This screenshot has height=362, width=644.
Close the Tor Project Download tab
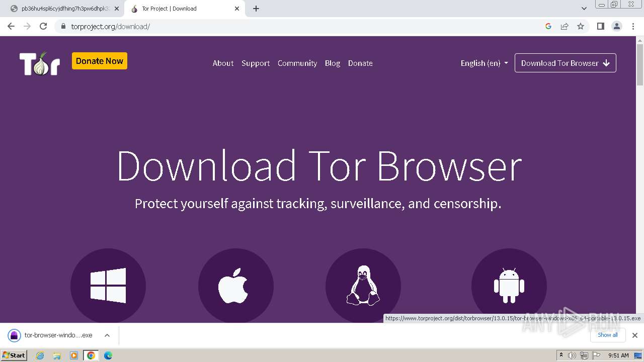[x=237, y=9]
